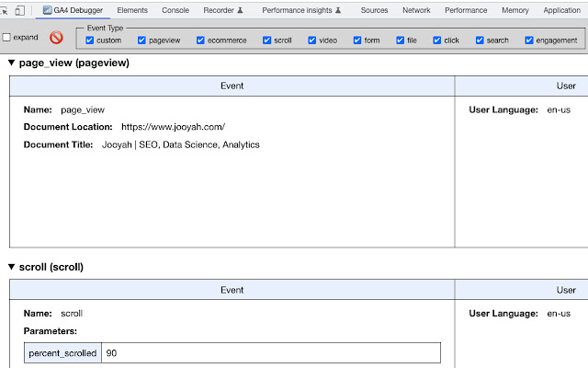Toggle the scroll event checkbox
This screenshot has width=588, height=368.
pyautogui.click(x=266, y=40)
